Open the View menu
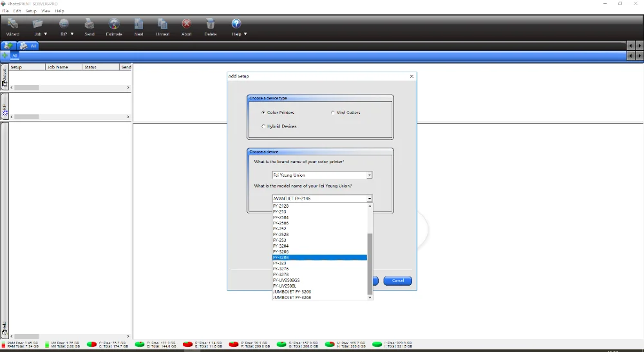 tap(46, 11)
